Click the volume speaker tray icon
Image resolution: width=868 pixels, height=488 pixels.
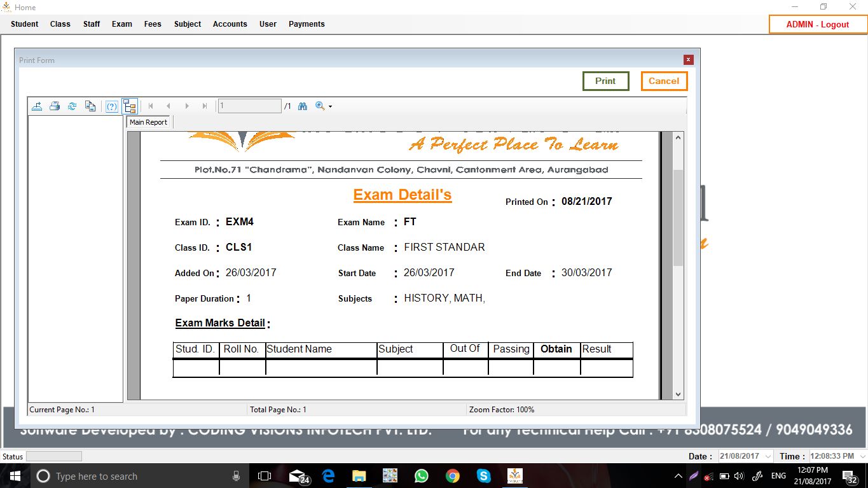739,476
